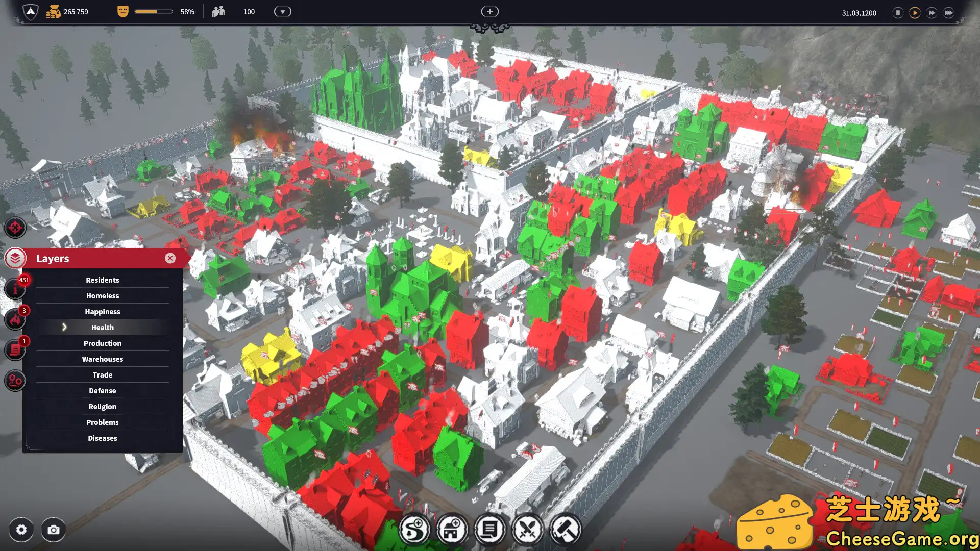Open the build houses menu icon
980x551 pixels.
(x=452, y=530)
